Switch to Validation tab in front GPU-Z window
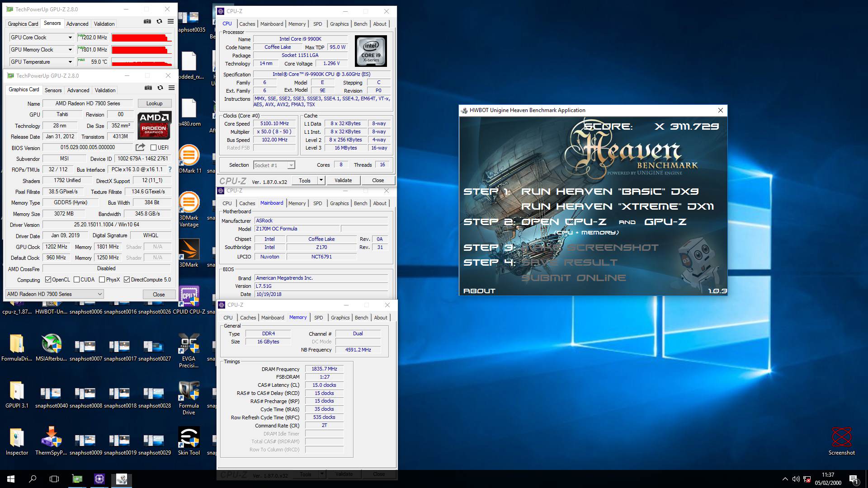Viewport: 868px width, 488px height. tap(105, 90)
